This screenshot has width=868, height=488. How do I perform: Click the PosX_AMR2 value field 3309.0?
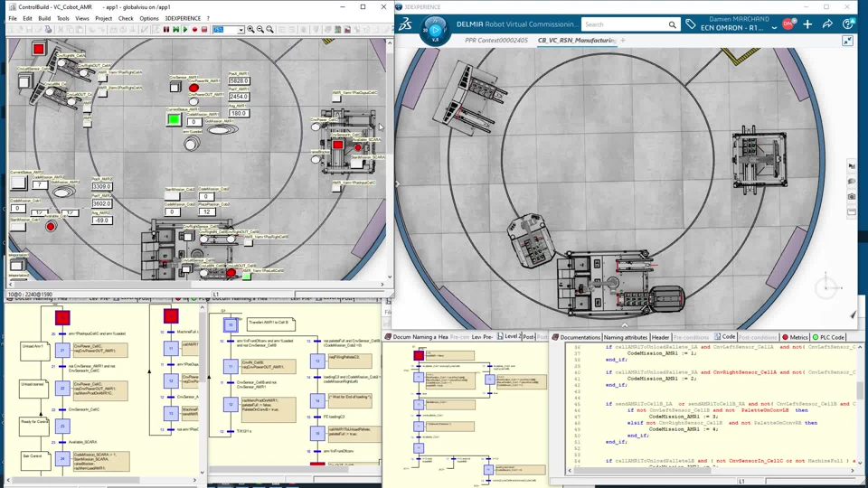coord(102,186)
